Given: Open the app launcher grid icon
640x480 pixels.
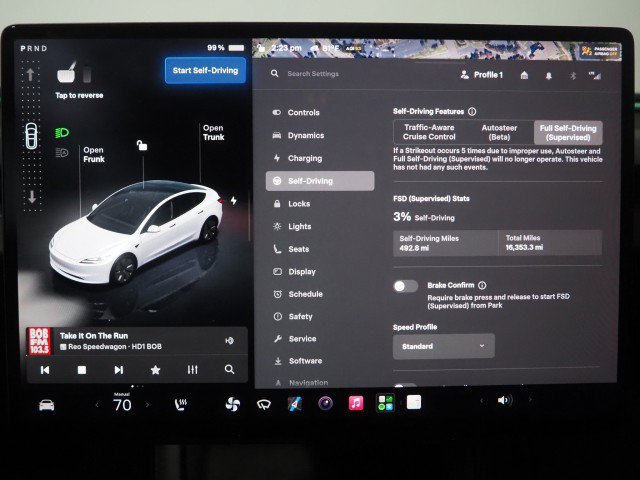Looking at the screenshot, I should point(385,403).
